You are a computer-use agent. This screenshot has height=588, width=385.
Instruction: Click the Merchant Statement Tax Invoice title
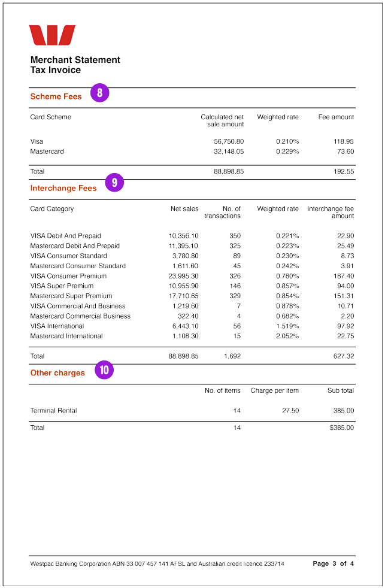[75, 65]
